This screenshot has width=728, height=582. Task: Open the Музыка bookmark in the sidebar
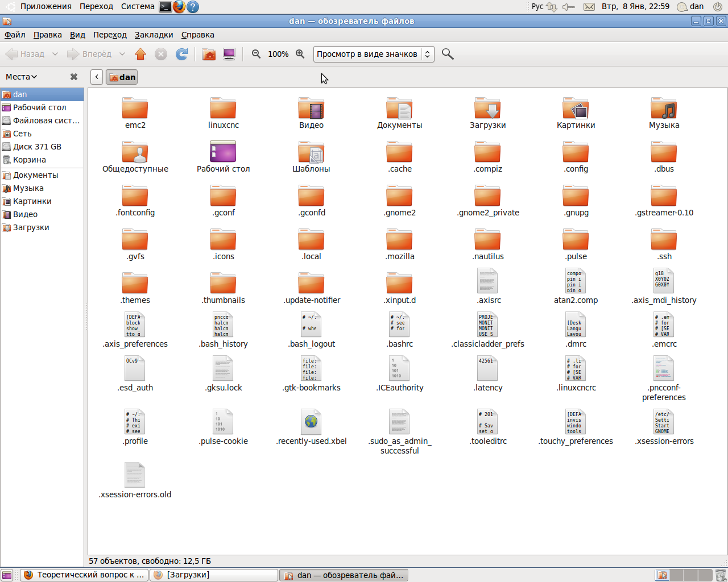[x=42, y=188]
